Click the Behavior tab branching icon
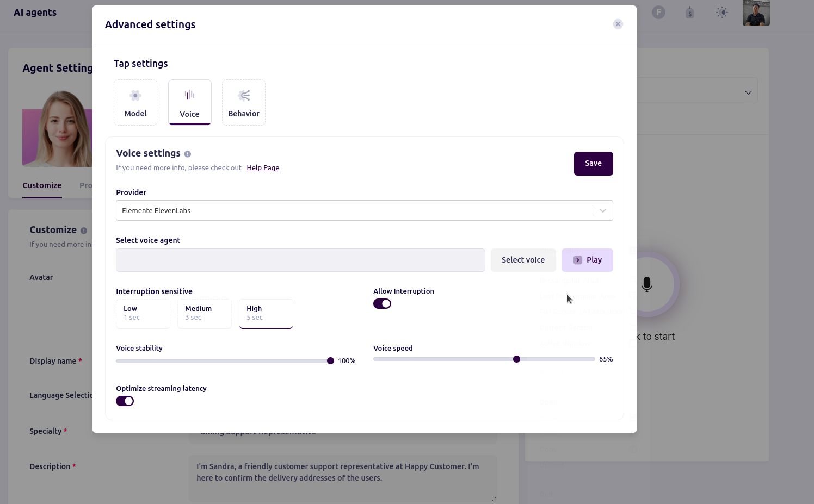This screenshot has height=504, width=814. pyautogui.click(x=244, y=96)
